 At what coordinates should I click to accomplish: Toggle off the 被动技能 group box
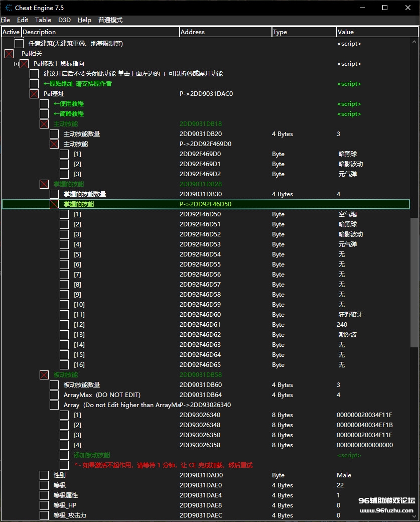44,375
